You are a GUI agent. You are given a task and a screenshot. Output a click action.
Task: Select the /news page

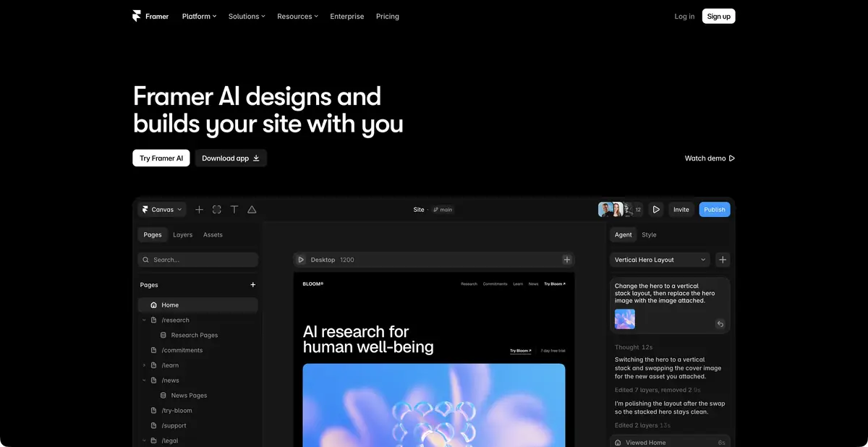[171, 381]
